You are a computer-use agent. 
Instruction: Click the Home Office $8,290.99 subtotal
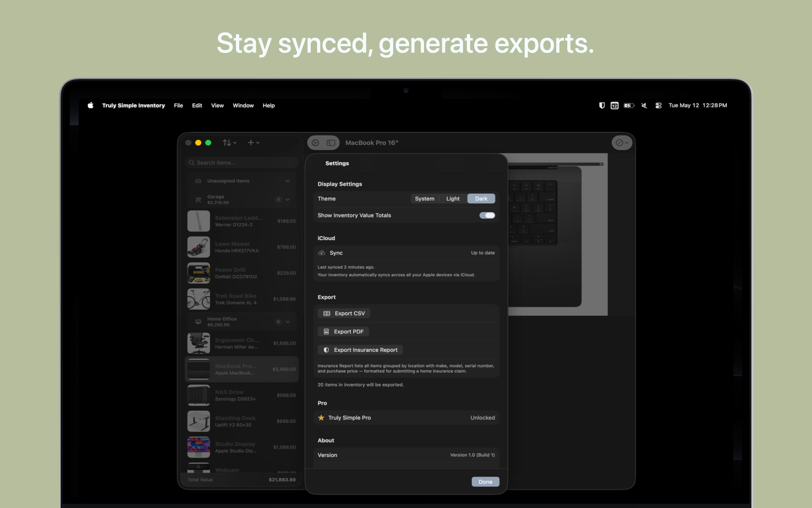[218, 325]
